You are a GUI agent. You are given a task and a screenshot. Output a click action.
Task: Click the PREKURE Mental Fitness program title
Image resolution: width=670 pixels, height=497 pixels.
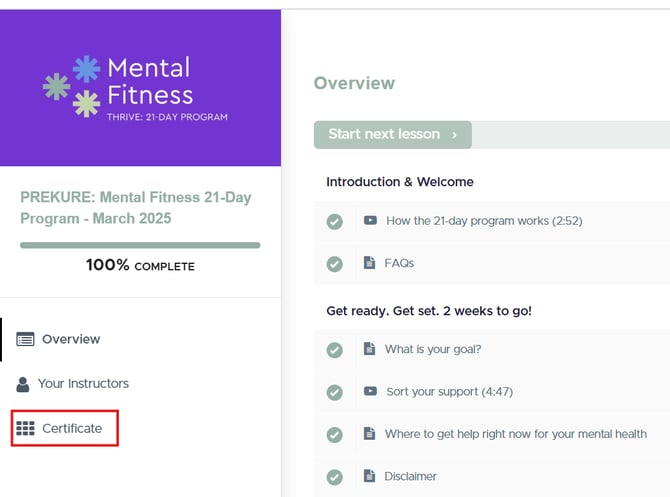pos(136,208)
